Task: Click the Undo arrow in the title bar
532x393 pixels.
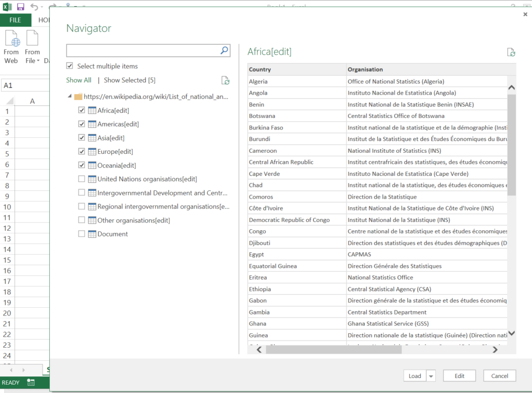Action: [x=34, y=7]
